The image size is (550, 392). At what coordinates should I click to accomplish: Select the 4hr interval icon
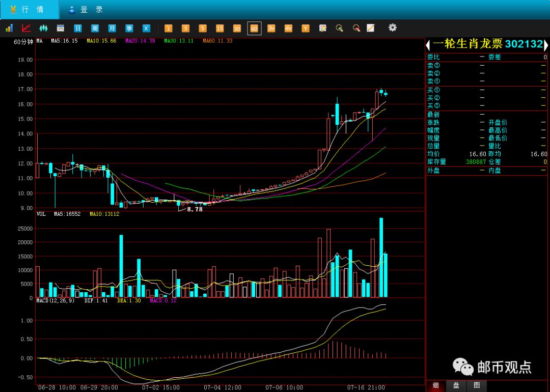288,29
